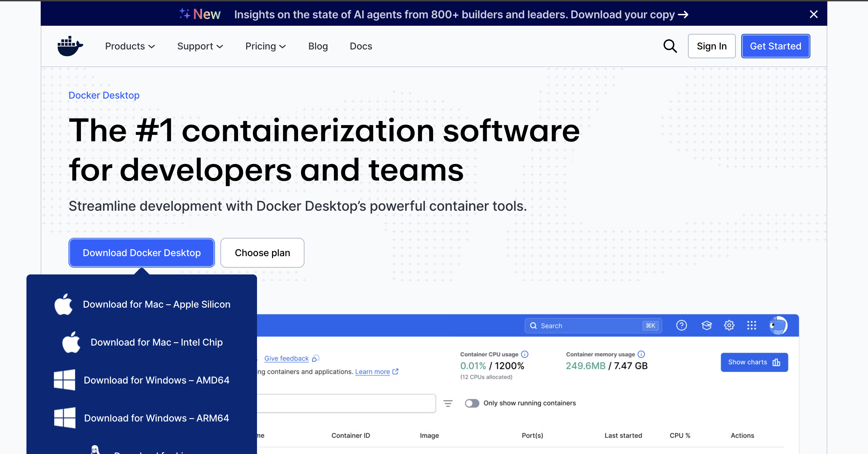Click the Port(s) column header
The image size is (868, 454).
pyautogui.click(x=532, y=435)
